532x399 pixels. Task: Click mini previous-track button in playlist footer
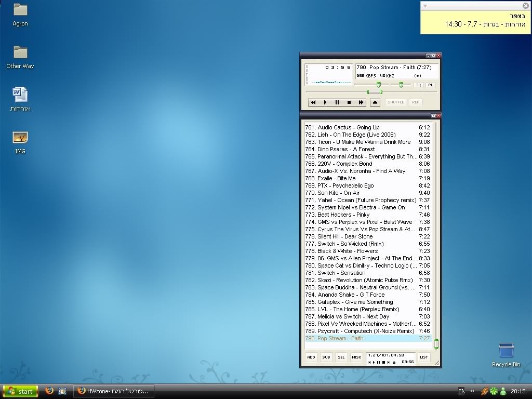[369, 362]
